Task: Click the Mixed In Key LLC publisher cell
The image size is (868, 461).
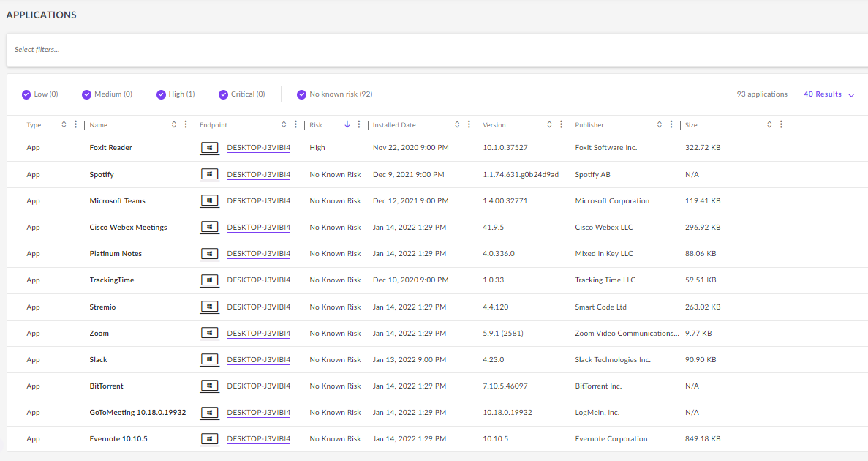Action: [604, 254]
